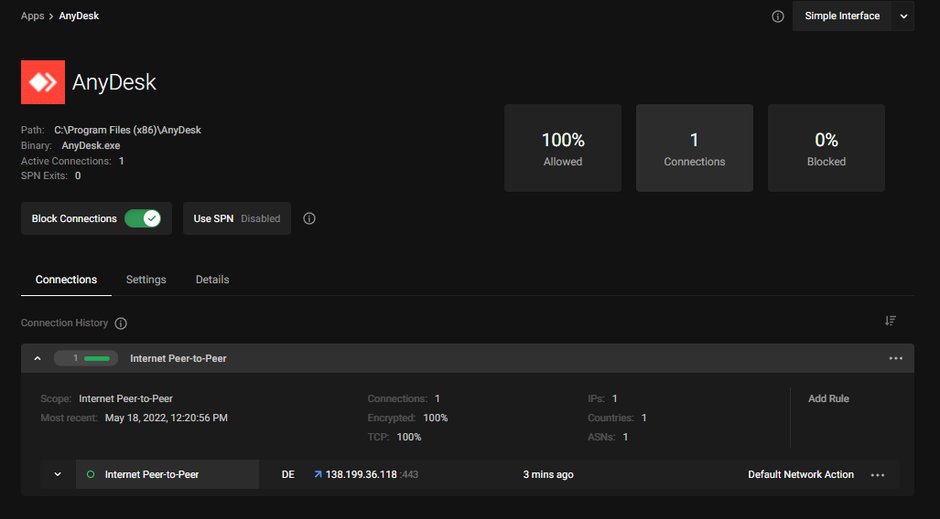Click Add Rule
The width and height of the screenshot is (940, 519).
coord(828,399)
